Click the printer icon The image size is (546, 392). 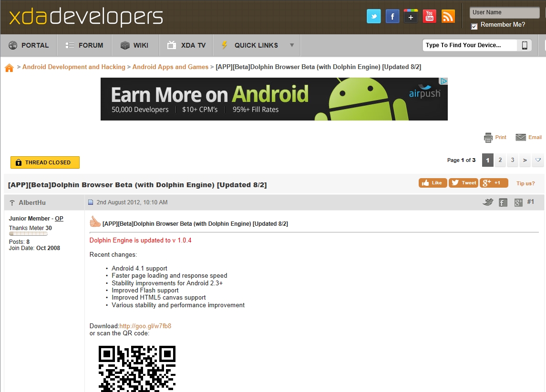pos(488,138)
